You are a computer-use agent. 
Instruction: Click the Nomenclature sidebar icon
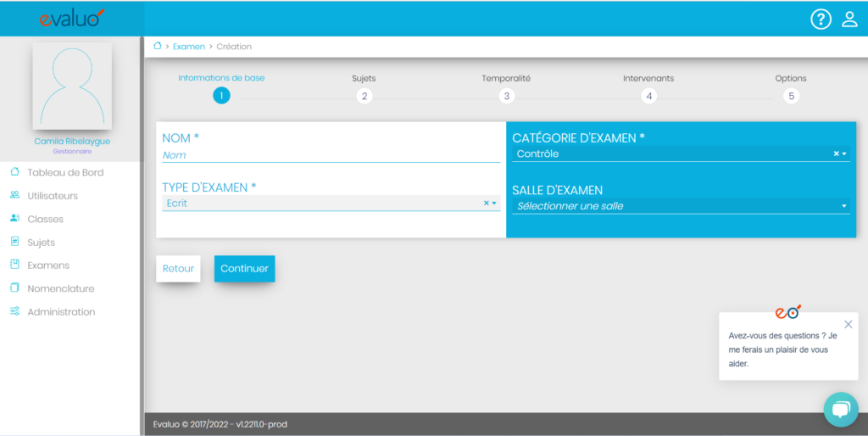click(x=14, y=288)
